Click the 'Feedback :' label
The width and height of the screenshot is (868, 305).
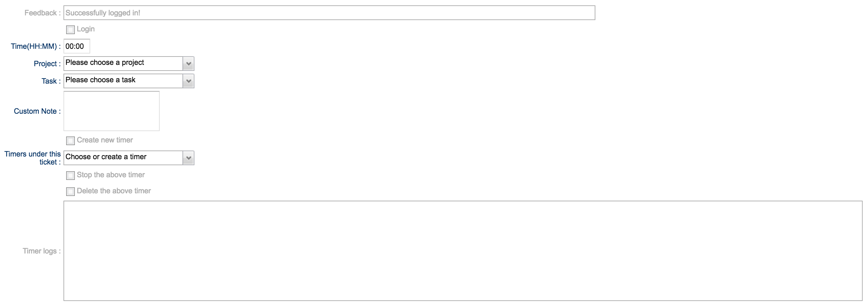pos(42,13)
